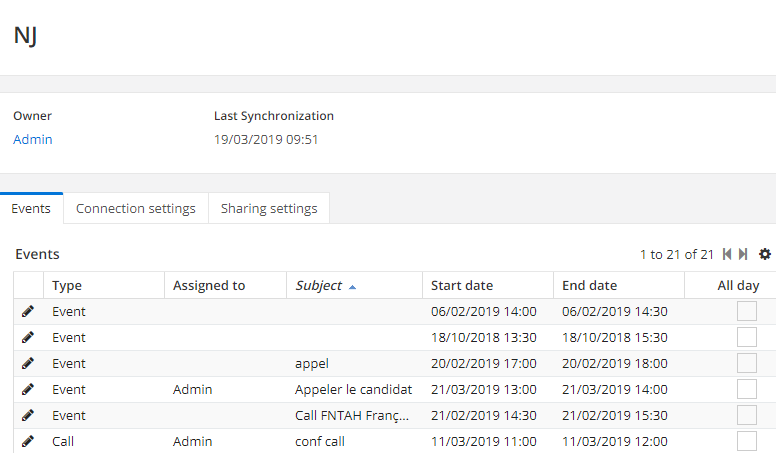Check All day box for 'appel' event
776x453 pixels.
click(x=747, y=363)
